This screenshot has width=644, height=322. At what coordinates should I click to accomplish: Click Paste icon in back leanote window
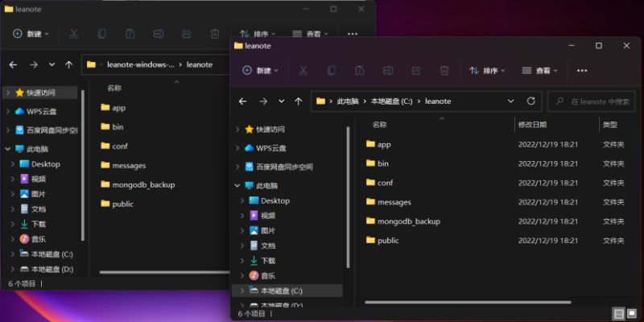[x=130, y=34]
